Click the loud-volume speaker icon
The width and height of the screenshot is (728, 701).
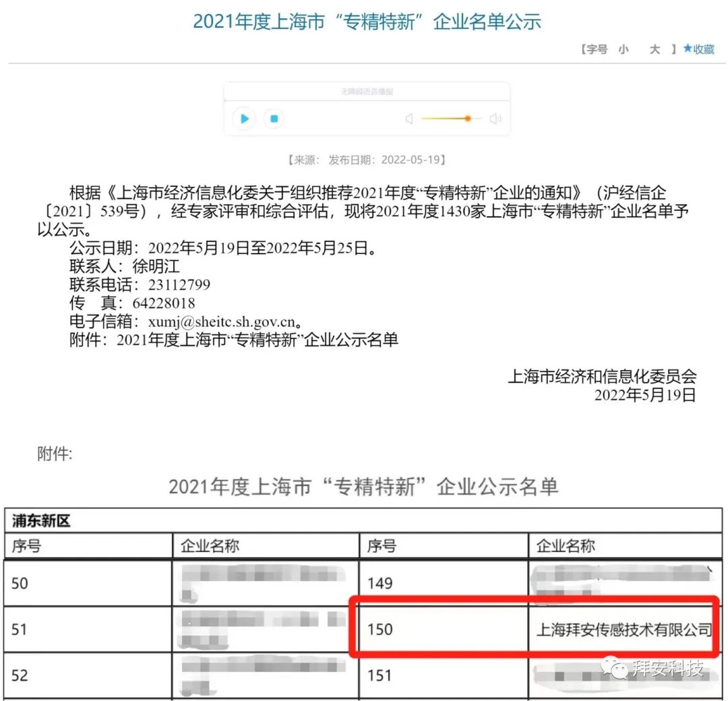click(495, 119)
